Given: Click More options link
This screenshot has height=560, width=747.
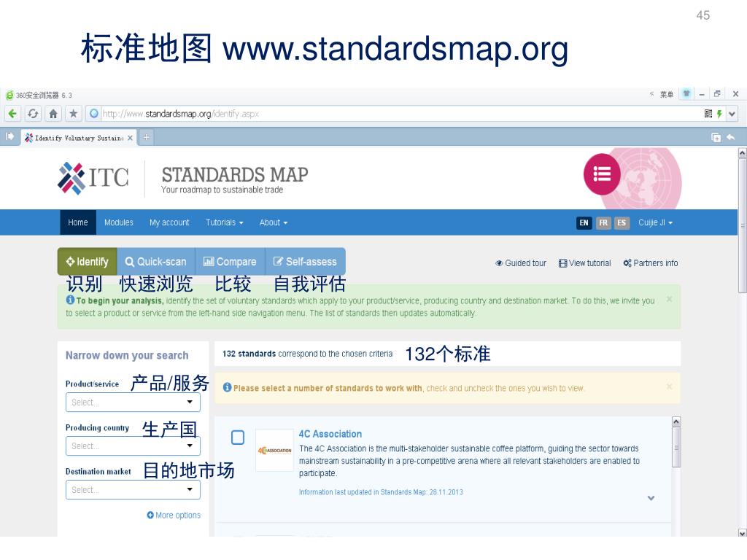Looking at the screenshot, I should click(x=174, y=516).
